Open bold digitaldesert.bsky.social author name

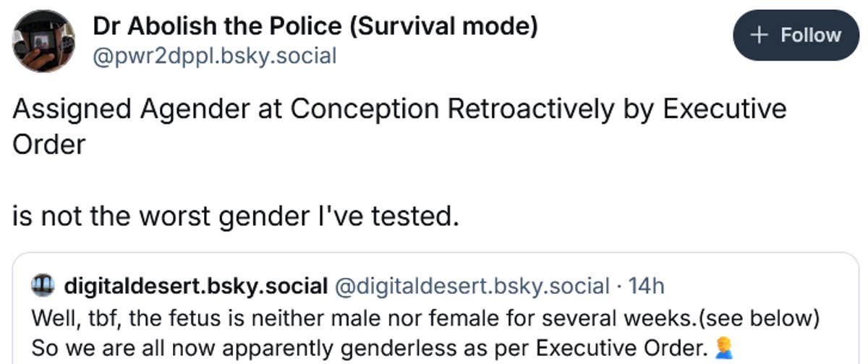coord(196,287)
